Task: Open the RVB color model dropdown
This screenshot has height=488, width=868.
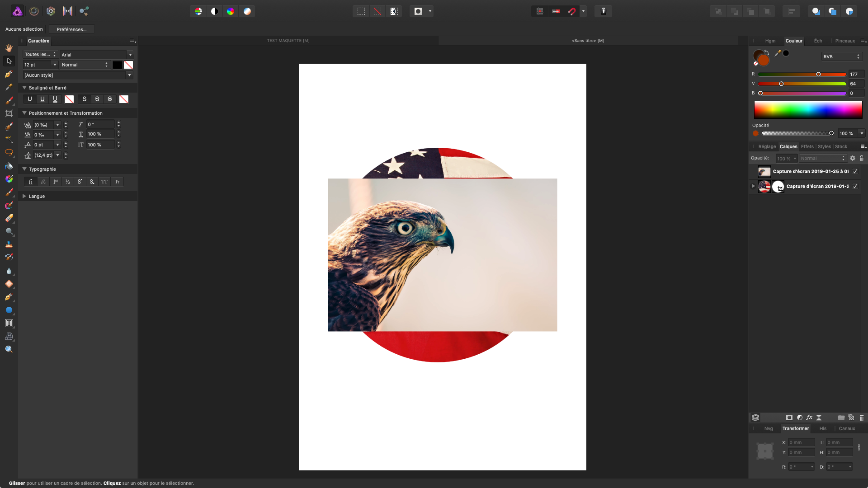Action: [841, 56]
